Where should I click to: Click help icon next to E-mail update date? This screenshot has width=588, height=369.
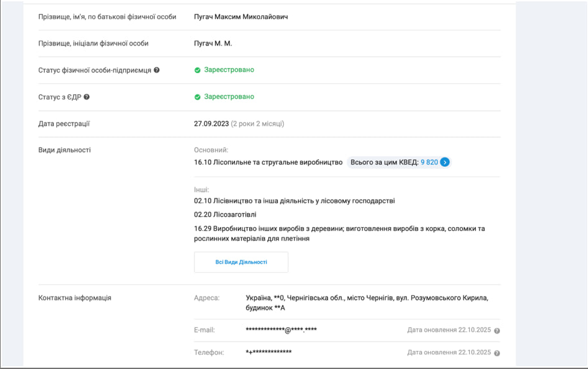click(497, 330)
